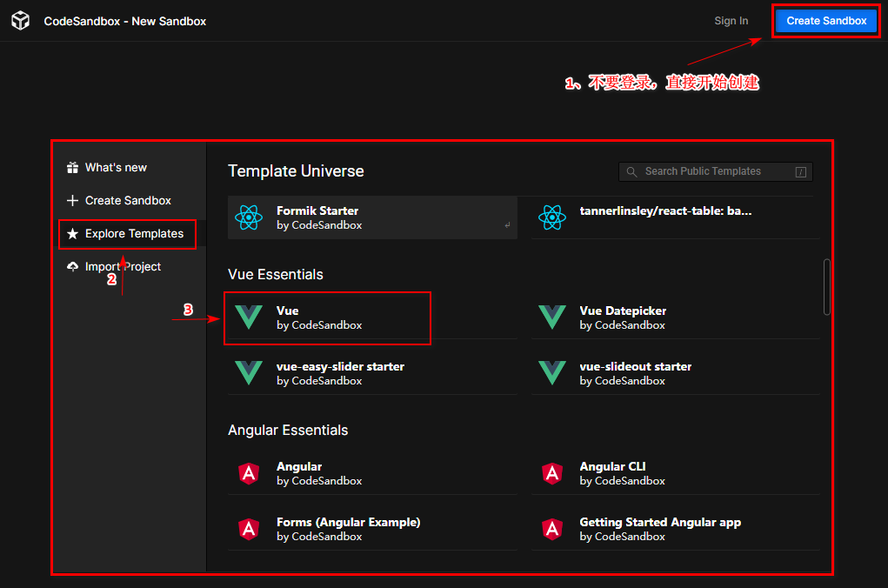Screen dimensions: 888x588
Task: Click the Vue logo of the Vue template
Action: [249, 317]
